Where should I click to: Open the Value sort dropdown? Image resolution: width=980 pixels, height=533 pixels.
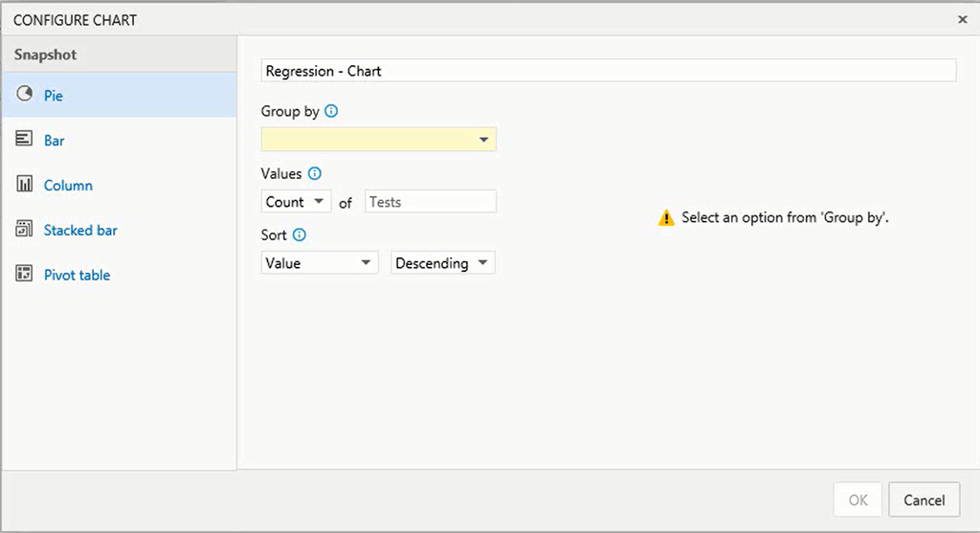coord(320,263)
